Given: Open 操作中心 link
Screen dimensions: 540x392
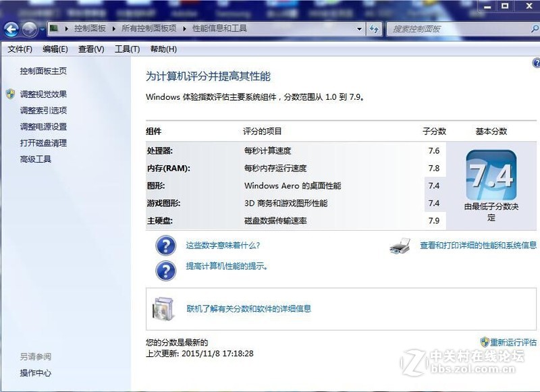Looking at the screenshot, I should click(36, 372).
